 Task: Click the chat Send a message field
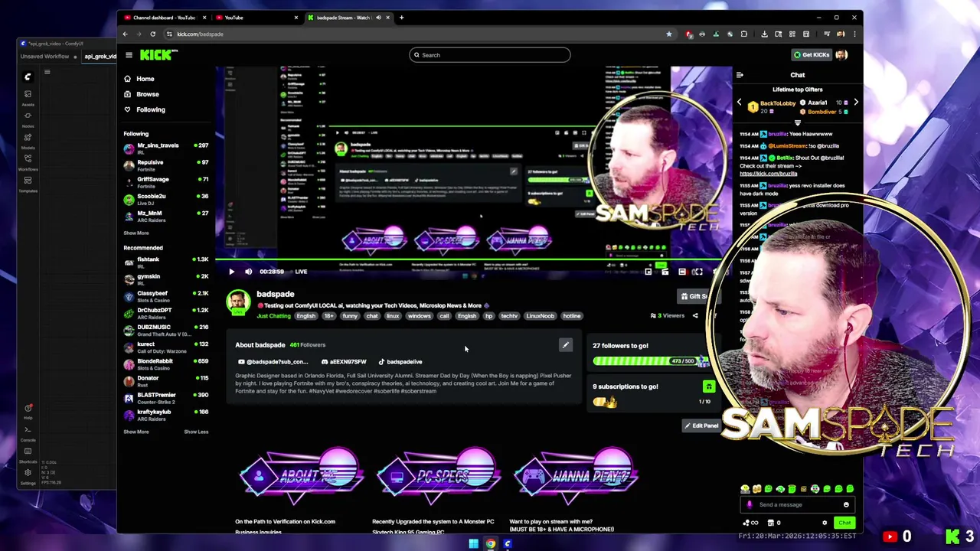(x=796, y=505)
